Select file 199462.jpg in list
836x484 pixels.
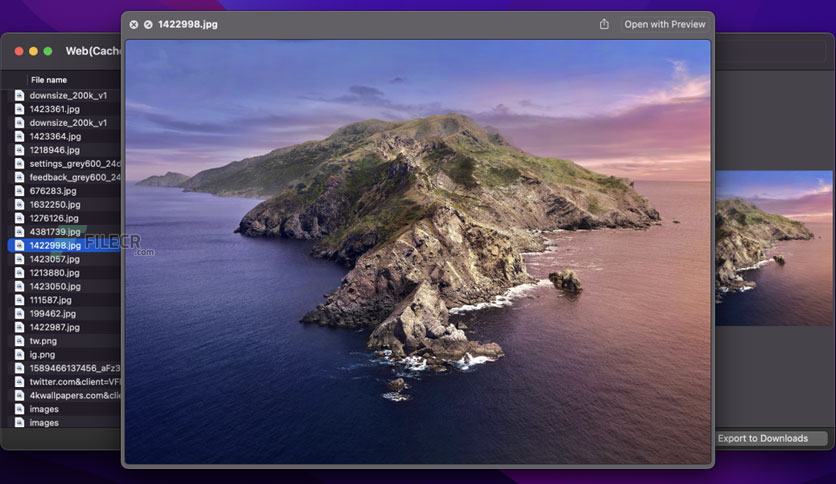pyautogui.click(x=64, y=313)
